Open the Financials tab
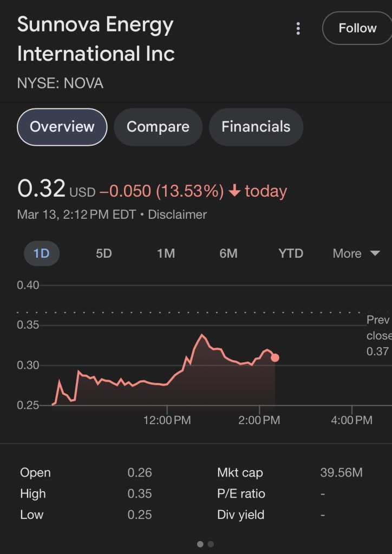 (x=256, y=127)
